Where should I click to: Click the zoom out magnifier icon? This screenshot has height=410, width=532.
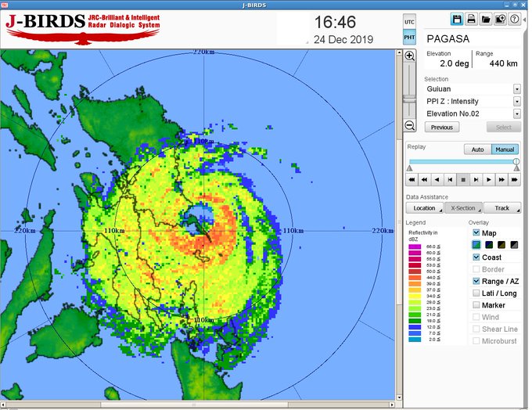pyautogui.click(x=410, y=125)
